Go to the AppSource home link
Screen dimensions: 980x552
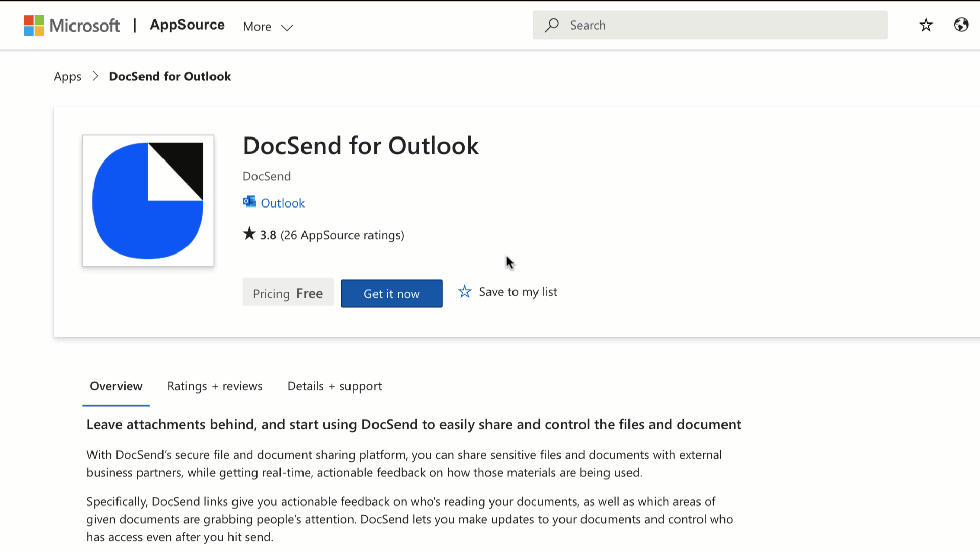pyautogui.click(x=187, y=25)
